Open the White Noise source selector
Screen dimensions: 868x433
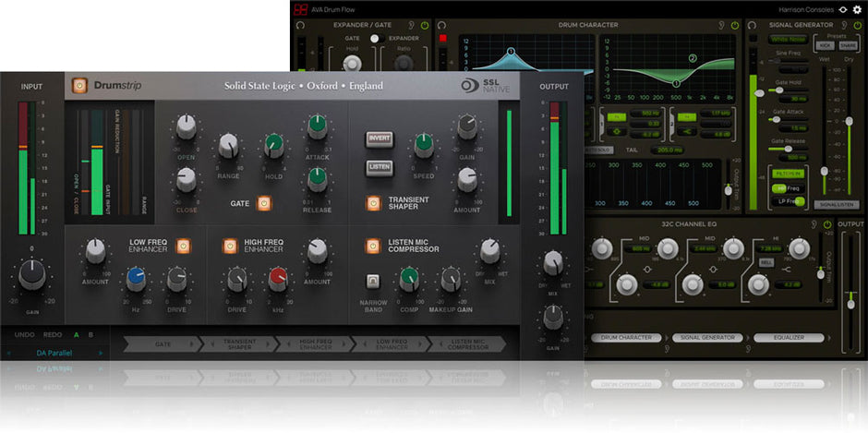click(787, 40)
